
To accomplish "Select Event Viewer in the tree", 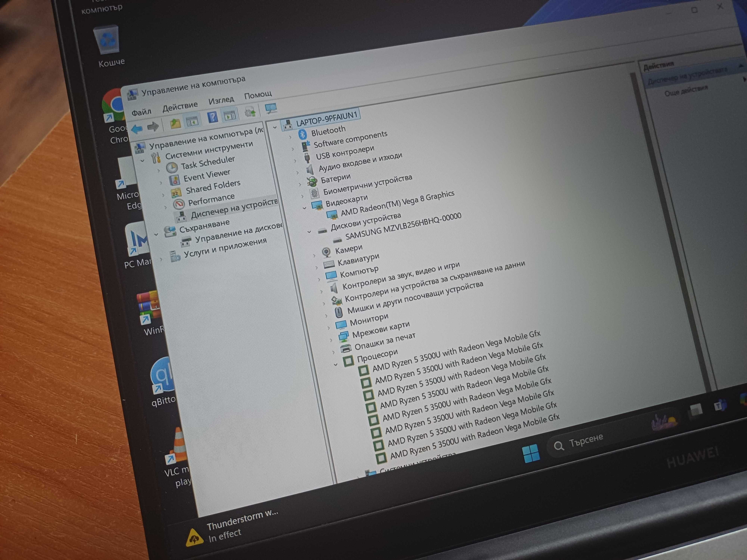I will pos(207,175).
